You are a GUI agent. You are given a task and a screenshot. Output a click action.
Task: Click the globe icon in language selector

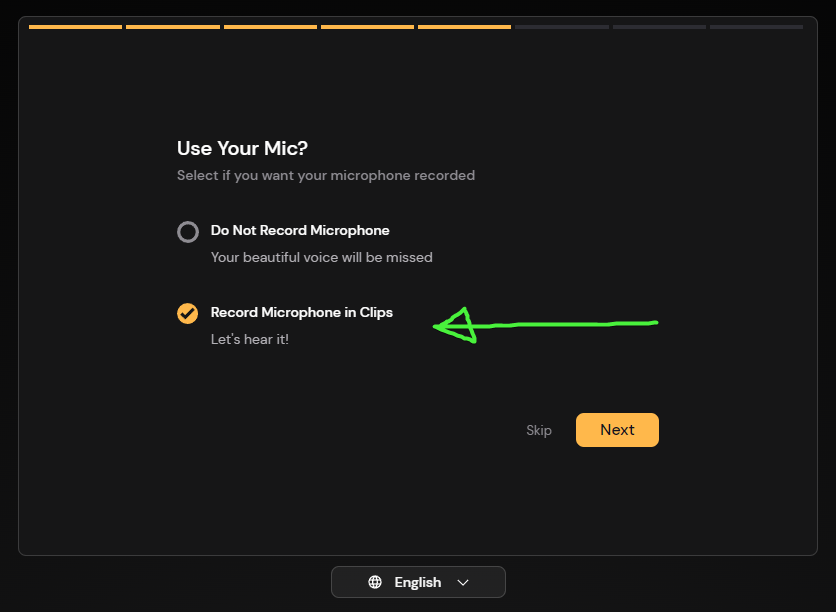[x=375, y=582]
